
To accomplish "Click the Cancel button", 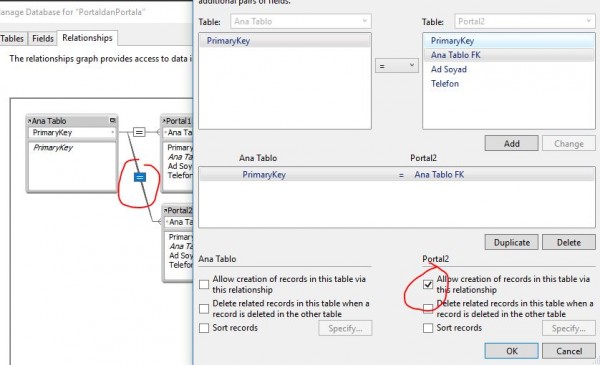I will tap(569, 351).
